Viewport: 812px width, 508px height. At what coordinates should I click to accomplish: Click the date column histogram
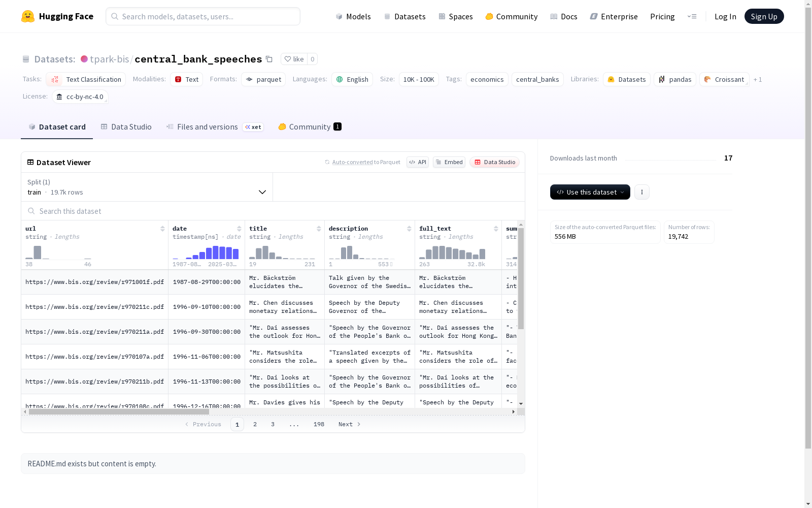pos(206,252)
